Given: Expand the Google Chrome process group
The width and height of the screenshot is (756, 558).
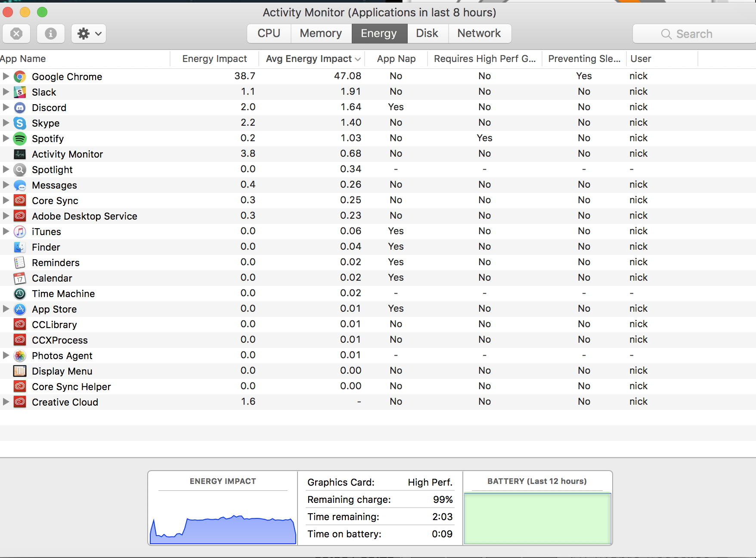Looking at the screenshot, I should (6, 76).
